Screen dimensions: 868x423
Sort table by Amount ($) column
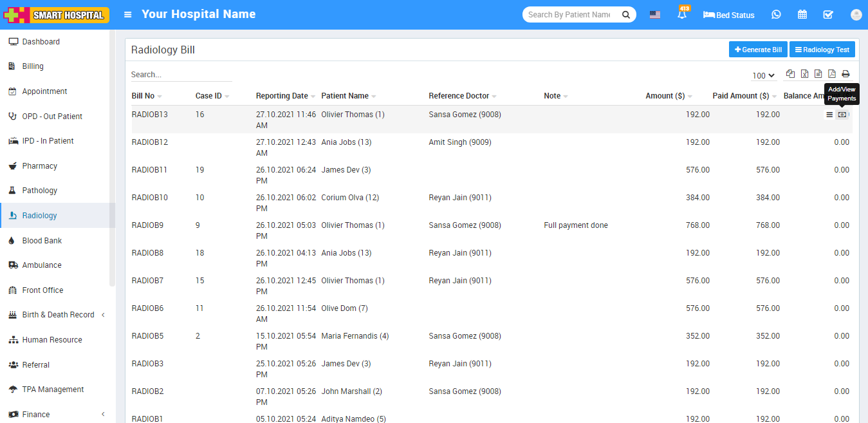click(665, 96)
